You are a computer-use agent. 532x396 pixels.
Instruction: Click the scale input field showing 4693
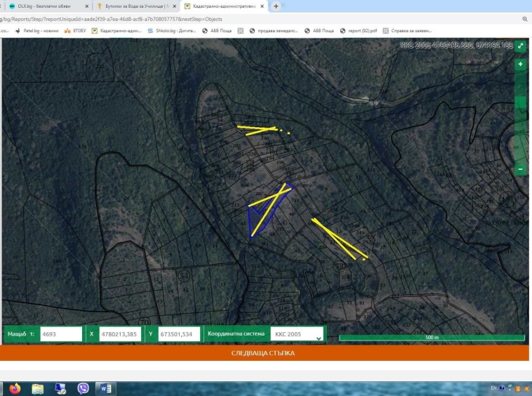point(61,334)
